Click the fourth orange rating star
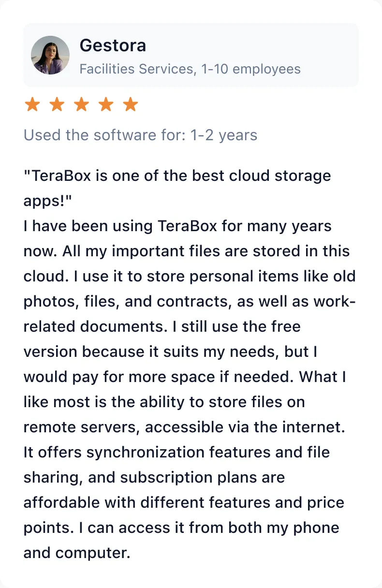Screen dimensions: 382x588 (106, 104)
